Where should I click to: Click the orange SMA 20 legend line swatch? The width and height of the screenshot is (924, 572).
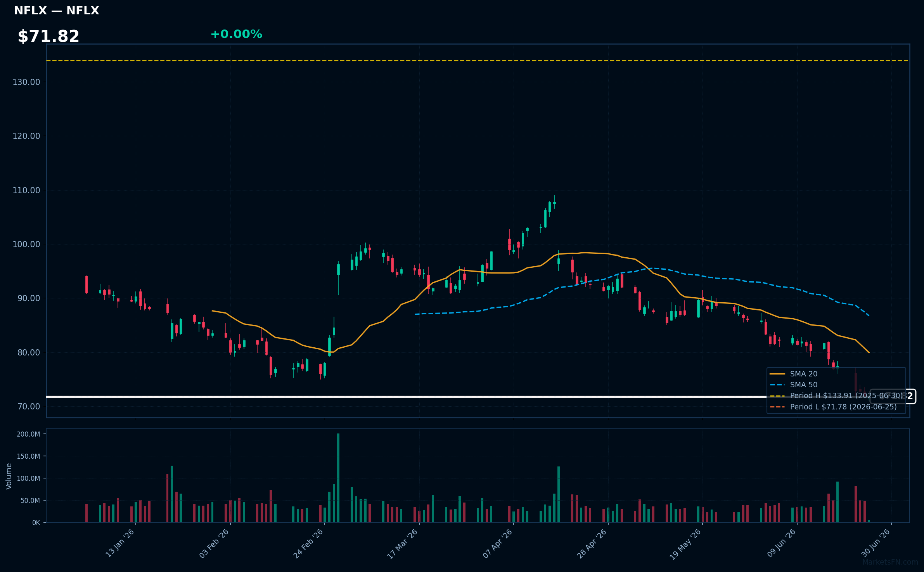pyautogui.click(x=777, y=374)
